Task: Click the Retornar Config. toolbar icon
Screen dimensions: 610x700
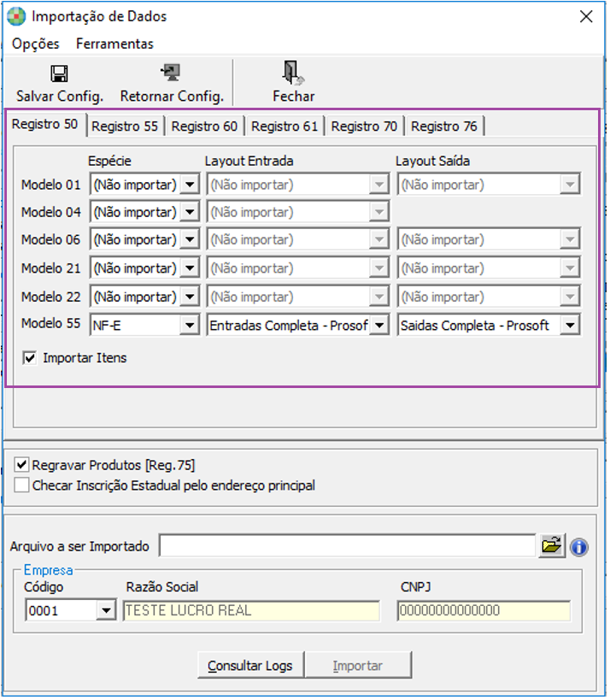Action: [x=171, y=74]
